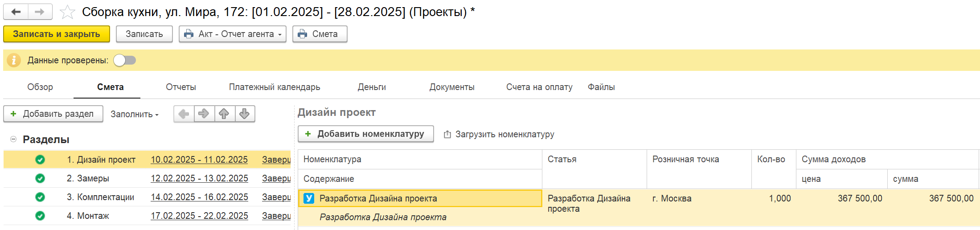The width and height of the screenshot is (980, 230).
Task: Select the Разработка Дизайна проекта nomenclature cell
Action: [x=420, y=198]
